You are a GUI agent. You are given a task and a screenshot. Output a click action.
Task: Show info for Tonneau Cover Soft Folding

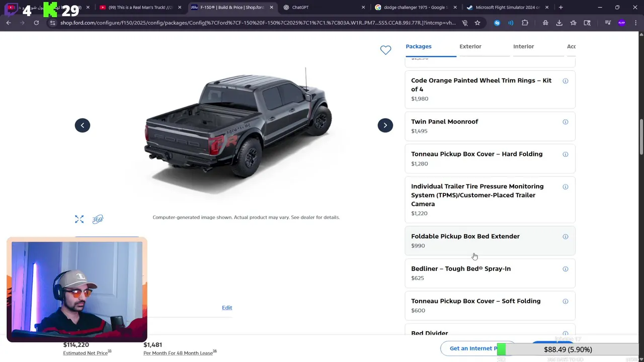pyautogui.click(x=566, y=302)
